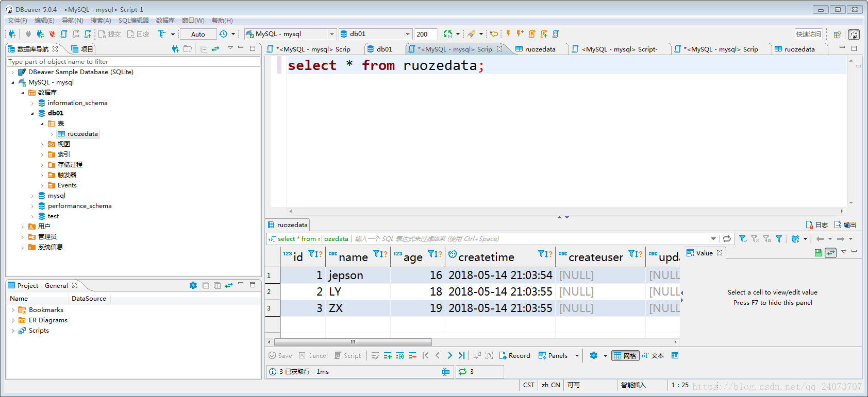Click the green save icon in Value panel
This screenshot has height=397, width=868.
click(819, 253)
